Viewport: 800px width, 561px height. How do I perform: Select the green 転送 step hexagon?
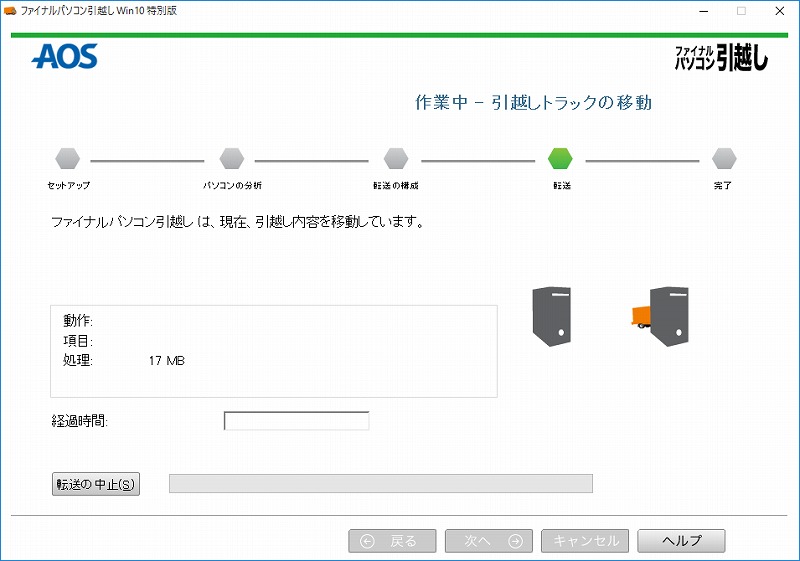pyautogui.click(x=560, y=159)
